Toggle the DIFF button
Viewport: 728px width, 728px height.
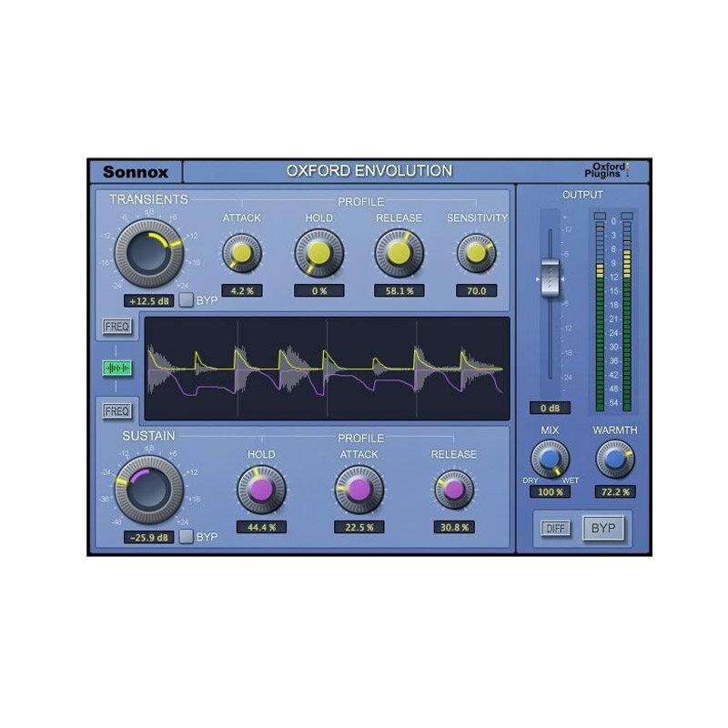[555, 529]
